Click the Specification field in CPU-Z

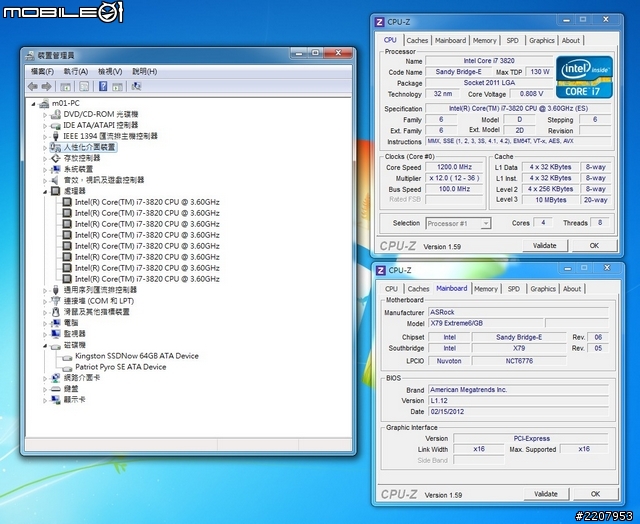[x=518, y=109]
